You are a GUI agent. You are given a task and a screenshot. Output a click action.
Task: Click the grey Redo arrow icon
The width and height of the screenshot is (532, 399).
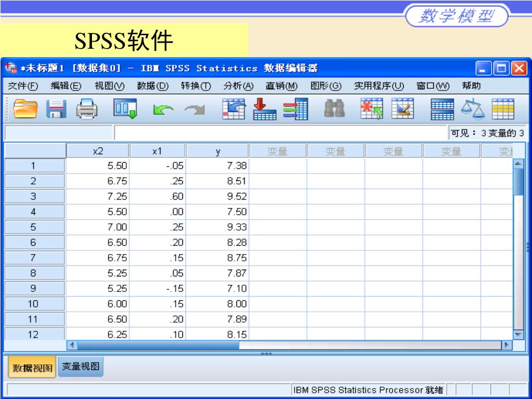[x=195, y=110]
